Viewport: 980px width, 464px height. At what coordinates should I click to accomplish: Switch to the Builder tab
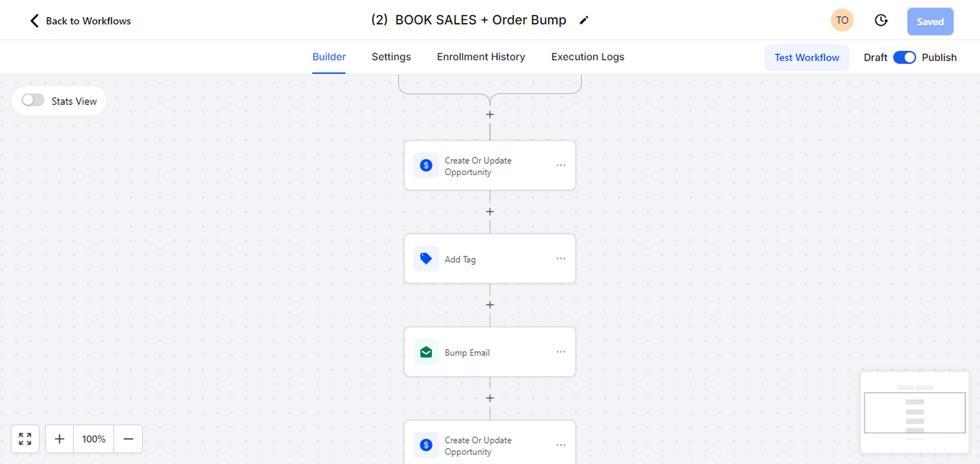(329, 57)
